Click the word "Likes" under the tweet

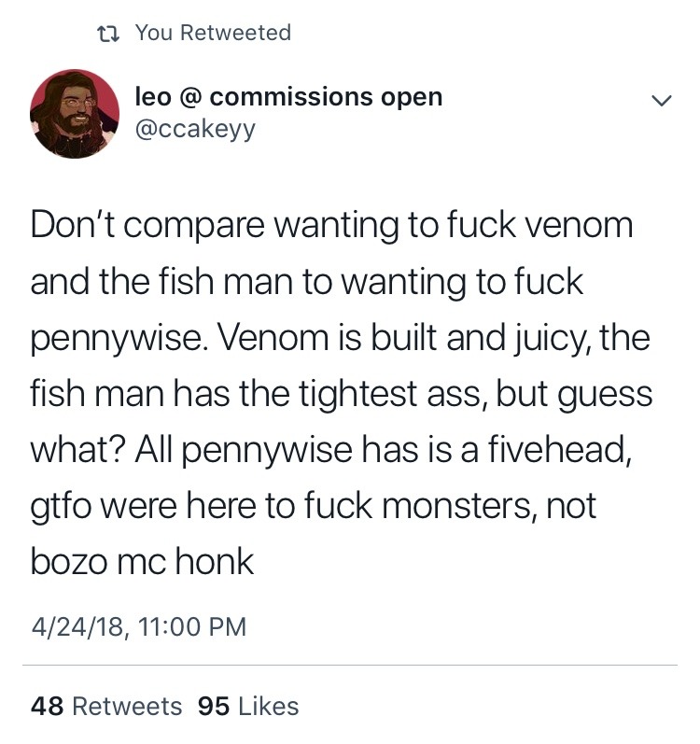(269, 707)
